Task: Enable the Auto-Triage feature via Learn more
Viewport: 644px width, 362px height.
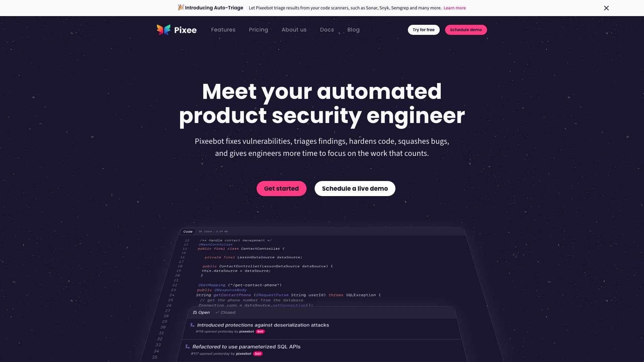Action: tap(455, 7)
